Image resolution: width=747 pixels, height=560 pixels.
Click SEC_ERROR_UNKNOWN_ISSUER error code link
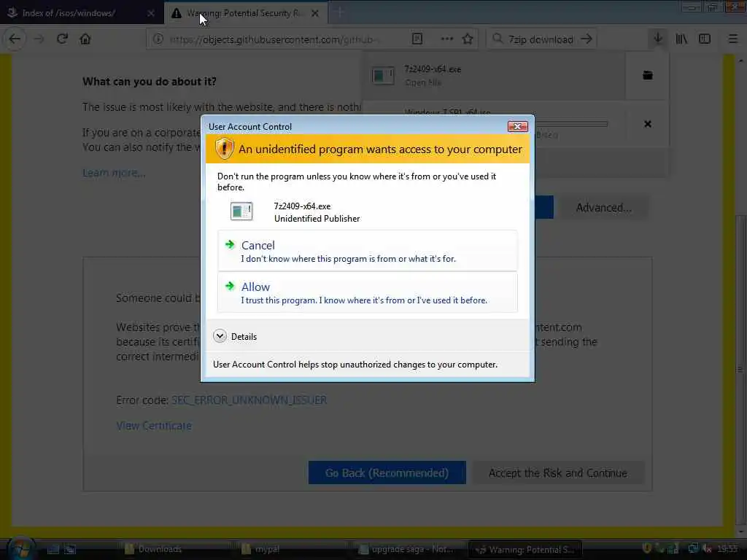pyautogui.click(x=249, y=400)
